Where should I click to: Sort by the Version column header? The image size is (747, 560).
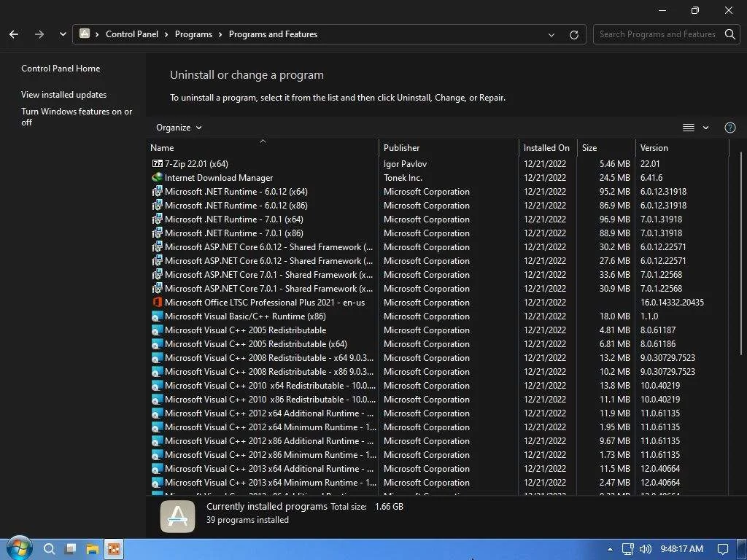coord(682,148)
